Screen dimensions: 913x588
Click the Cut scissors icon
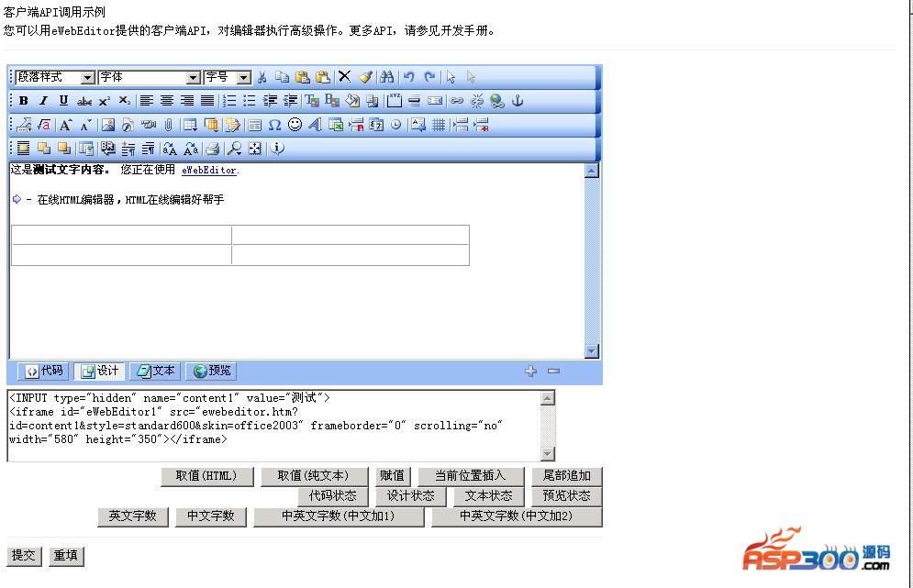262,77
